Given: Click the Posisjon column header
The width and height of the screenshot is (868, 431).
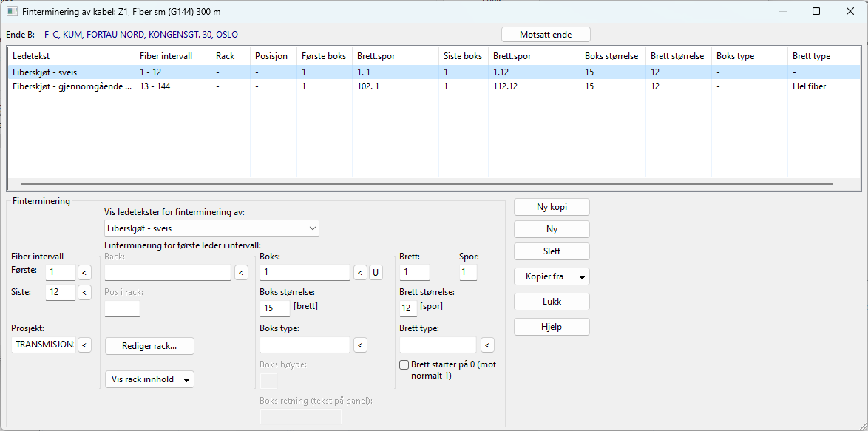Looking at the screenshot, I should [x=273, y=56].
